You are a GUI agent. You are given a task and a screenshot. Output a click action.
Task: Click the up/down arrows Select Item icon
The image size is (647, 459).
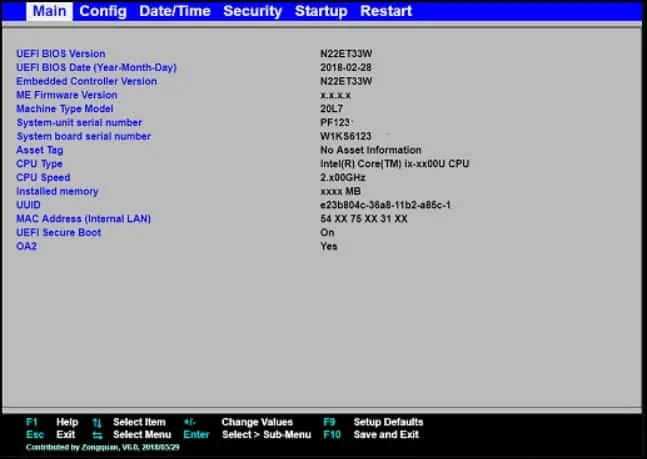[x=97, y=422]
